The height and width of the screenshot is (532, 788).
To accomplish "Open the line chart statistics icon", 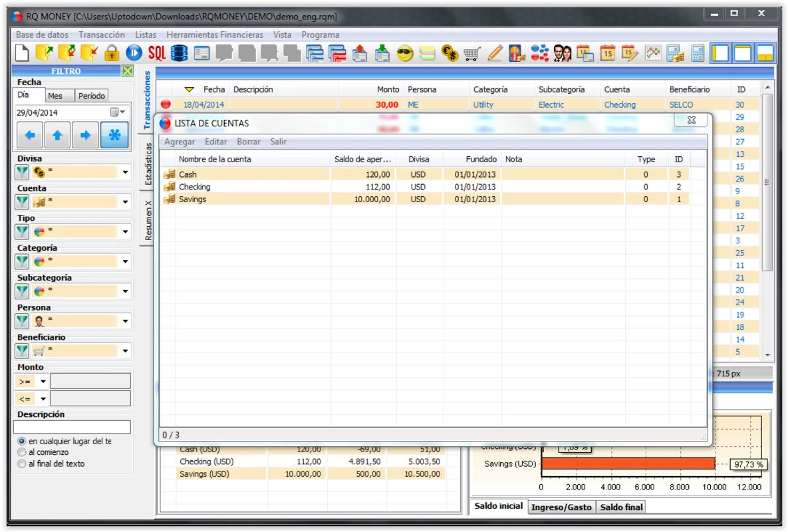I will pyautogui.click(x=653, y=53).
